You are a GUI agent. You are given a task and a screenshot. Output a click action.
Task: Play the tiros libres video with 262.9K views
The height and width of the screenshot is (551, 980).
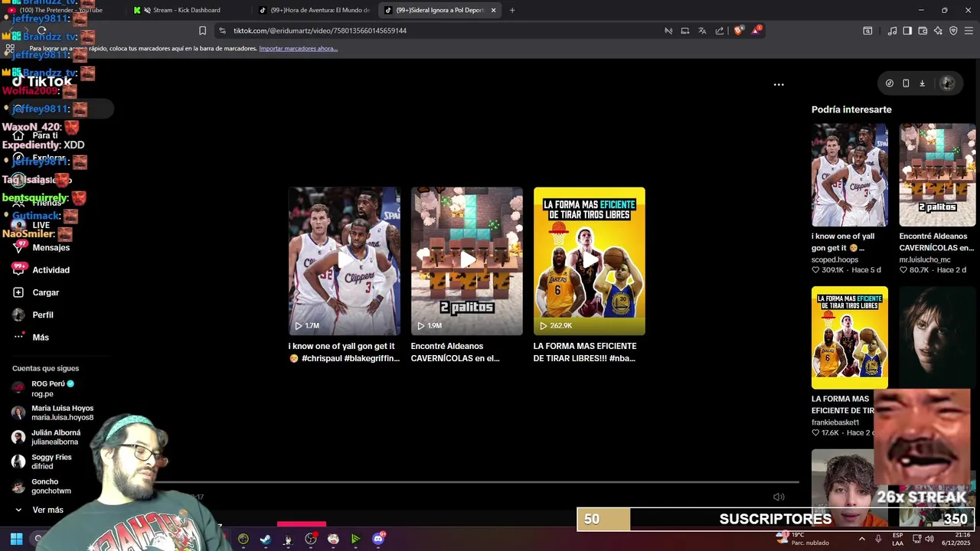click(590, 261)
